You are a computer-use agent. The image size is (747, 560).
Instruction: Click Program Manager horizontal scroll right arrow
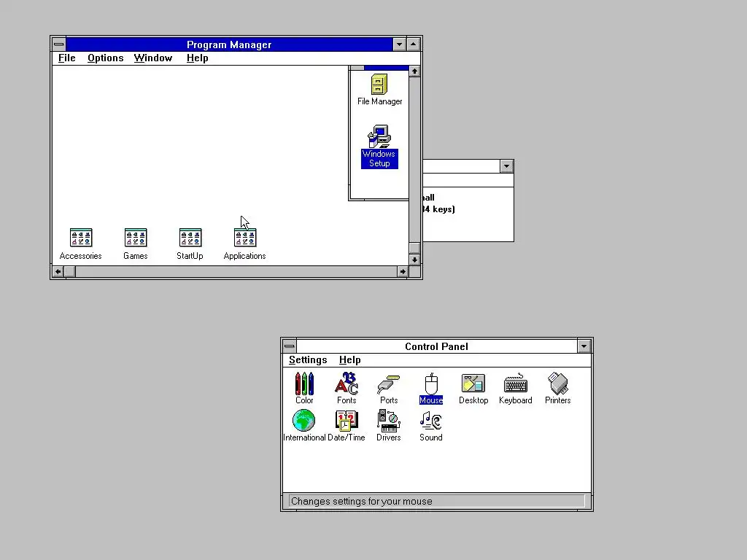point(403,271)
